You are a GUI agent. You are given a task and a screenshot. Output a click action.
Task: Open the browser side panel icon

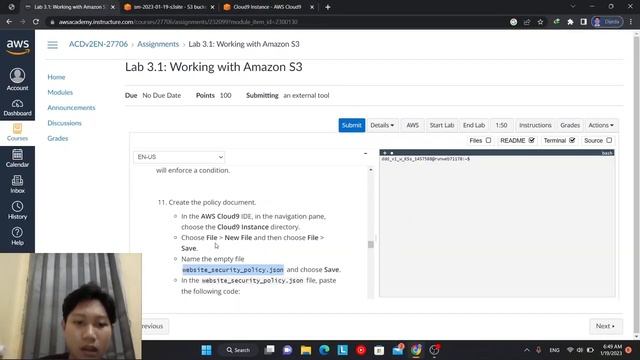583,22
